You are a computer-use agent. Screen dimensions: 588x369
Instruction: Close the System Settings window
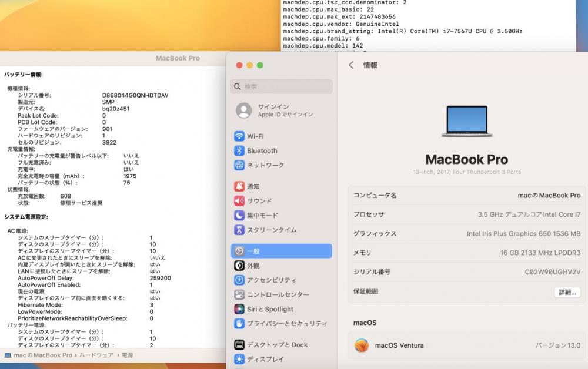(239, 65)
